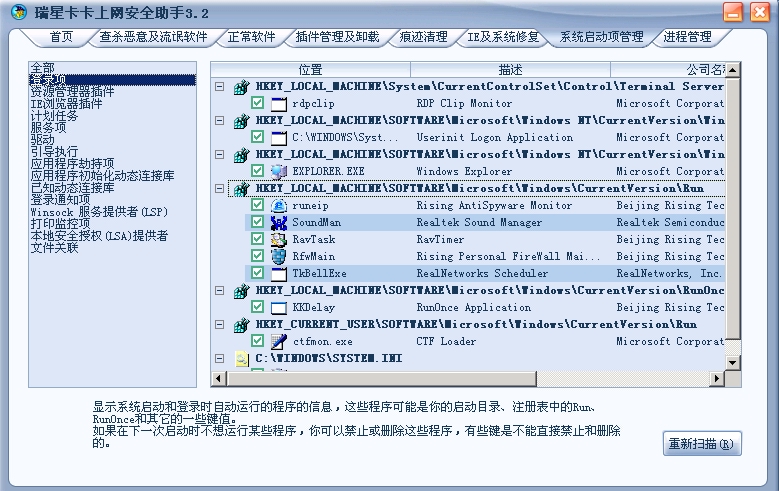The width and height of the screenshot is (779, 491).
Task: Toggle the RavTask checkbox
Action: coord(257,239)
